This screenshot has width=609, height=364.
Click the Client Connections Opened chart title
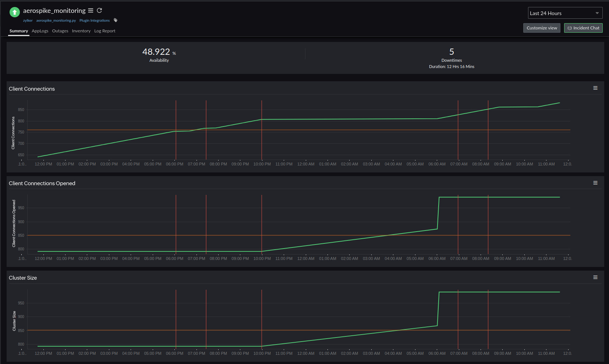point(42,183)
